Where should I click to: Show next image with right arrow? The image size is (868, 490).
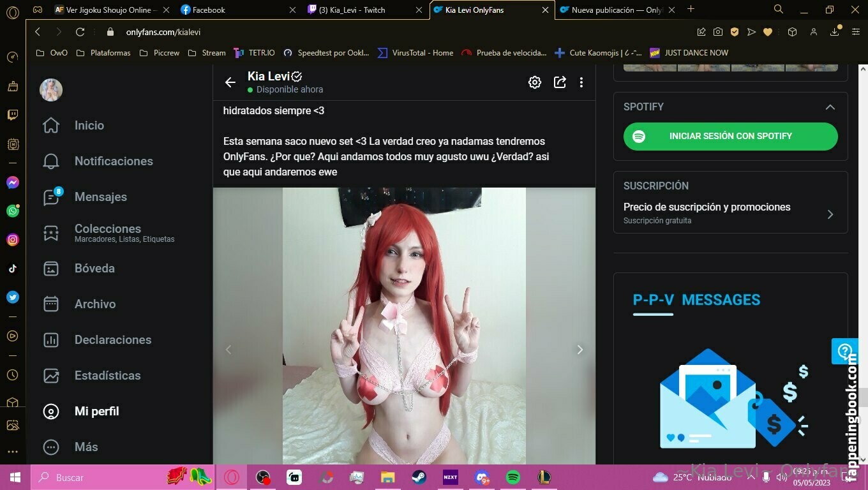pos(580,350)
